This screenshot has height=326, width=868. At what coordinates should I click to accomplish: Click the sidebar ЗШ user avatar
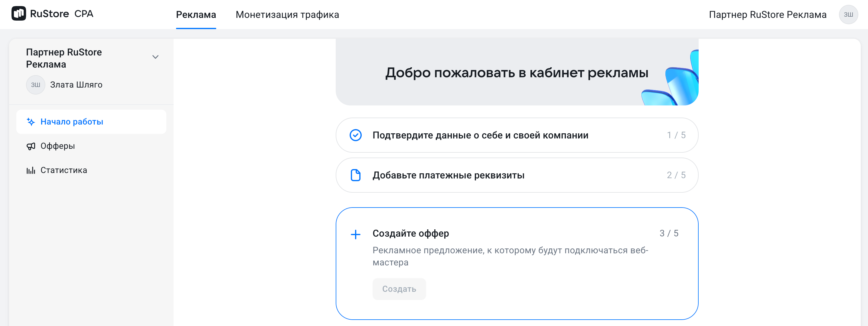point(35,85)
